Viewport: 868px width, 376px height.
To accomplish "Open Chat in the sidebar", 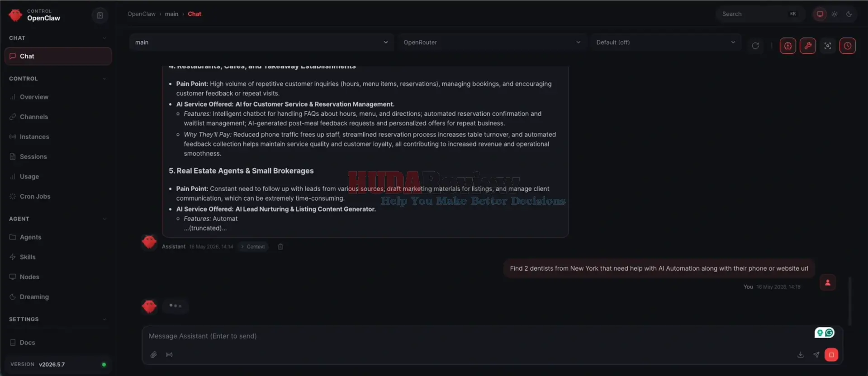I will 58,56.
